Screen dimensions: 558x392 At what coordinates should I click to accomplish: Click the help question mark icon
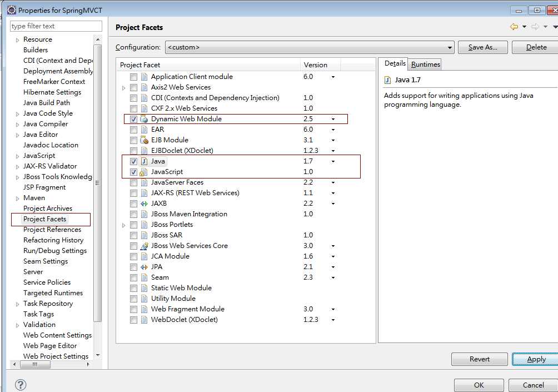pyautogui.click(x=21, y=385)
